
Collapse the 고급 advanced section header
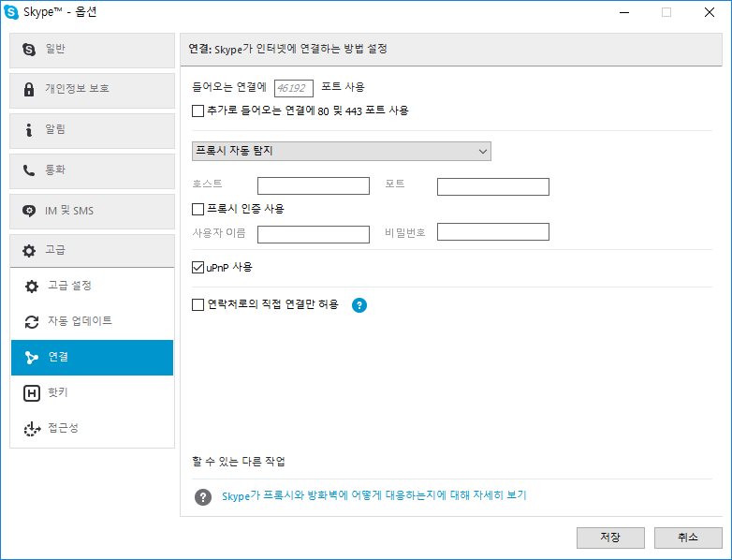pos(92,251)
